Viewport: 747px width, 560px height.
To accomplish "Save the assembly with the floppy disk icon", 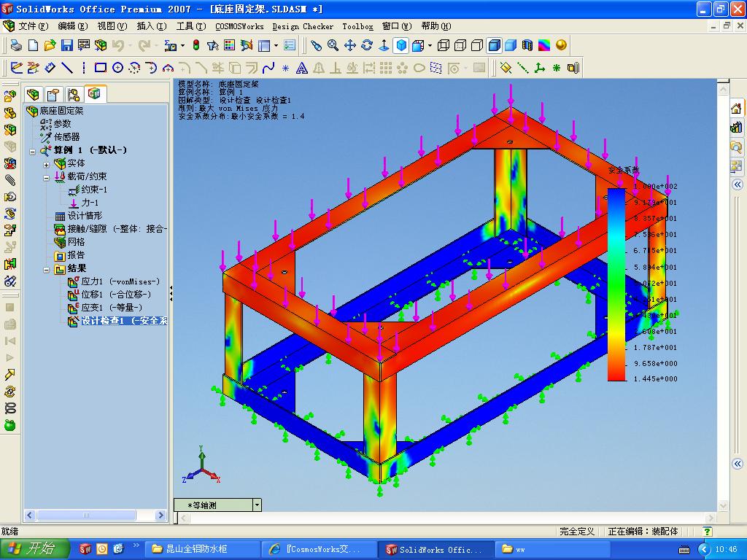I will [x=66, y=45].
